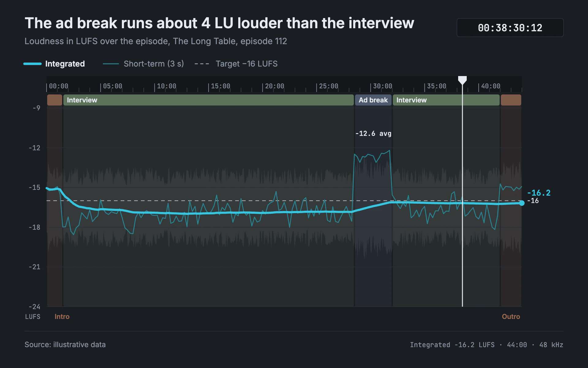Click the -15 y-axis tick label
Screen dimensions: 588x368
(x=35, y=187)
